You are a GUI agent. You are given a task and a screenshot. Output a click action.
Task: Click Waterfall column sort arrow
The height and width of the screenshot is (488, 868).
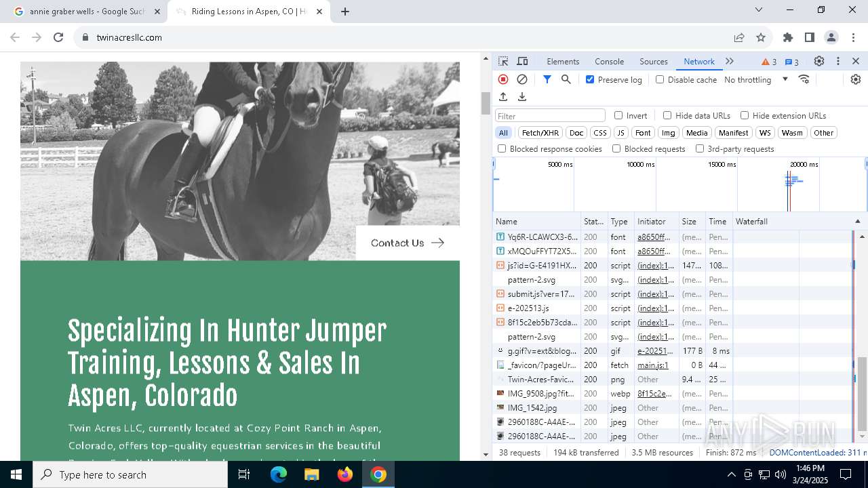click(x=857, y=222)
